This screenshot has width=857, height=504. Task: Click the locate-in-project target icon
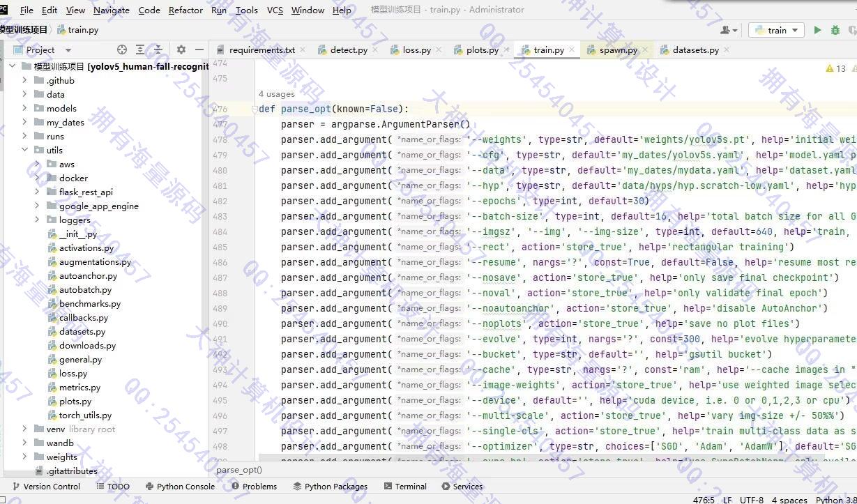pos(122,49)
